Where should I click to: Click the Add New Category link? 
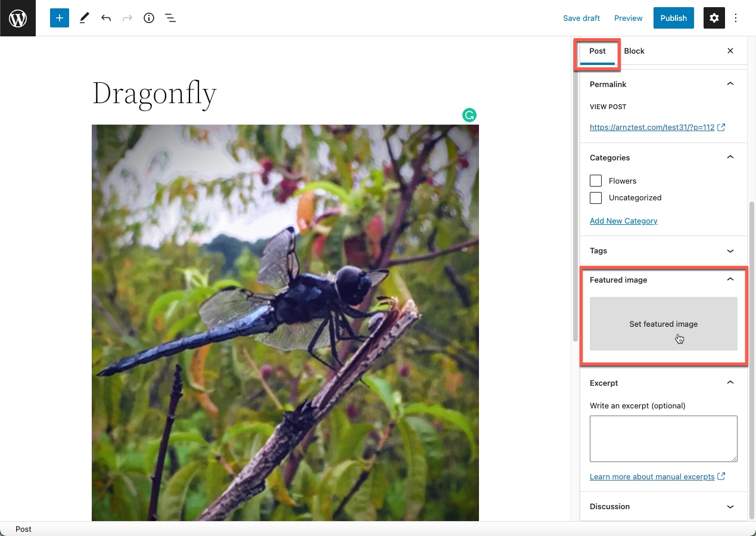click(x=624, y=221)
